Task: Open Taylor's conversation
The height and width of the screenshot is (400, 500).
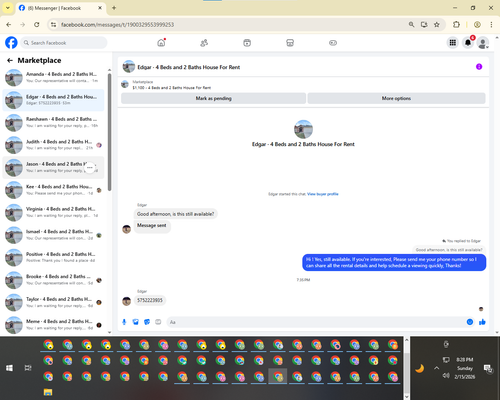Action: click(x=53, y=302)
